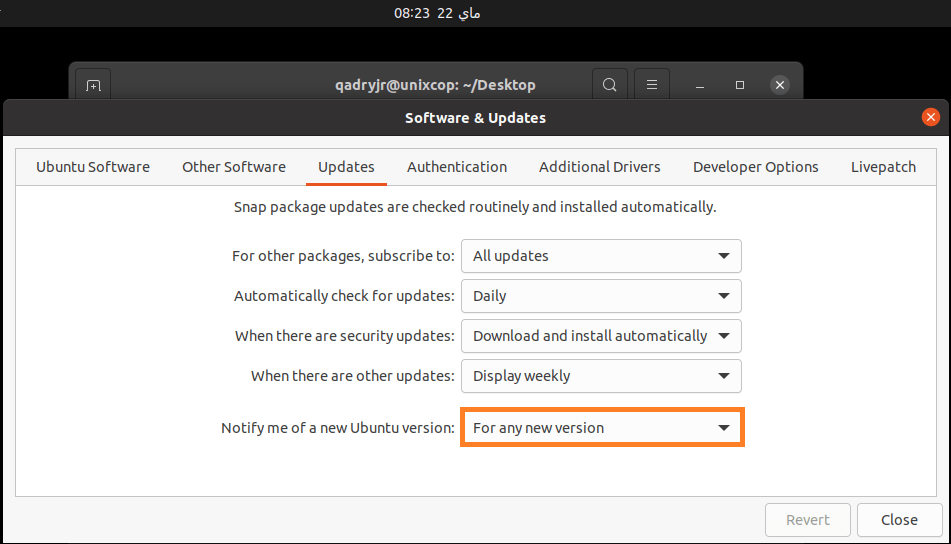The width and height of the screenshot is (951, 544).
Task: Click the Revert button
Action: [x=807, y=520]
